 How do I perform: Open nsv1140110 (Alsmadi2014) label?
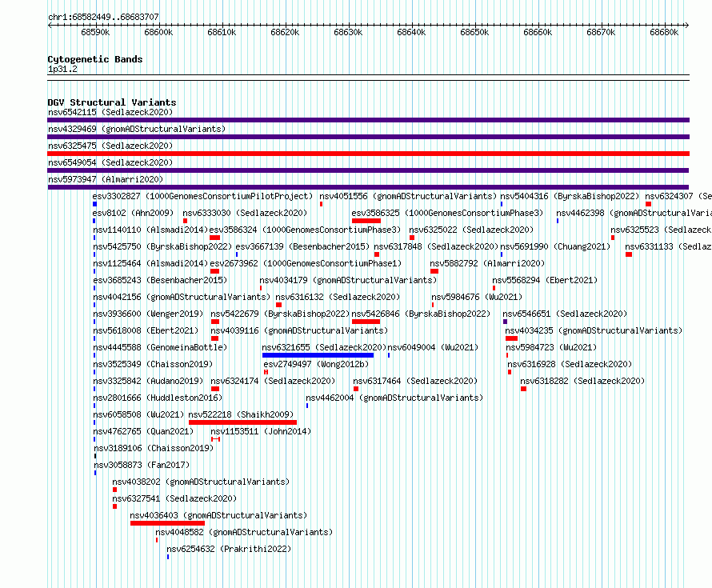(150, 230)
